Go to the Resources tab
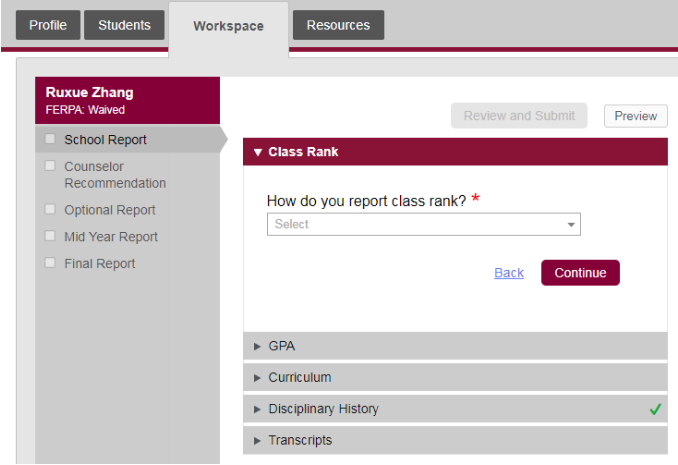 tap(338, 25)
